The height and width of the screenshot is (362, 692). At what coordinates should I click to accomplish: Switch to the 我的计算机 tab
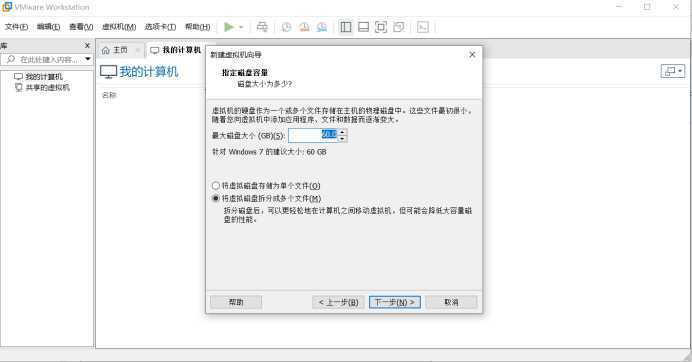tap(176, 50)
